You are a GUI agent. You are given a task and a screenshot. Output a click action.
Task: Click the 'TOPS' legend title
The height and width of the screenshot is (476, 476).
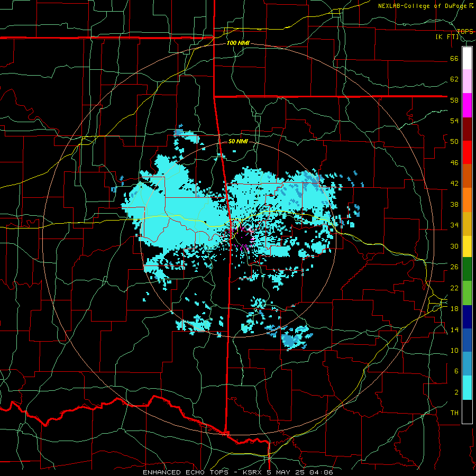click(465, 32)
